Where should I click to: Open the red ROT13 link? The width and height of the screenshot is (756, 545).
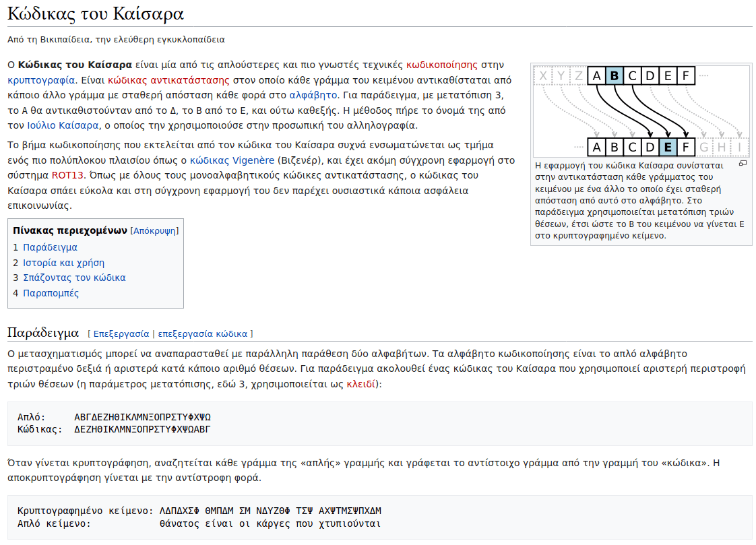click(67, 175)
